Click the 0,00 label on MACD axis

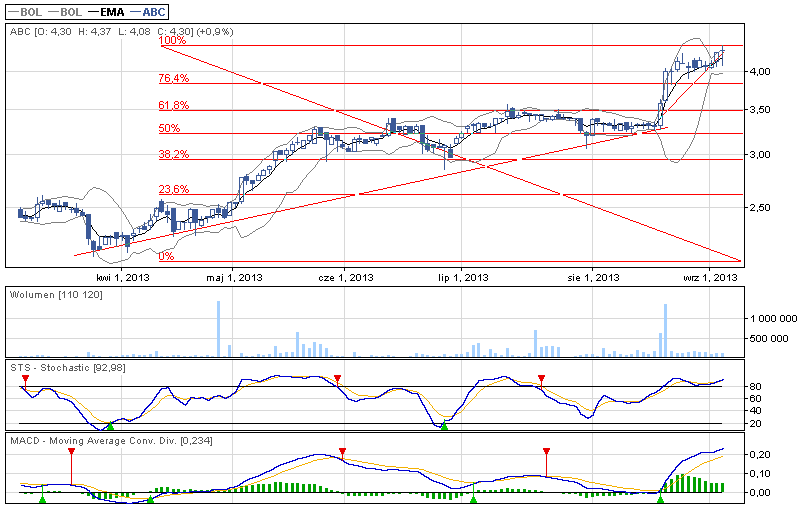click(x=760, y=493)
